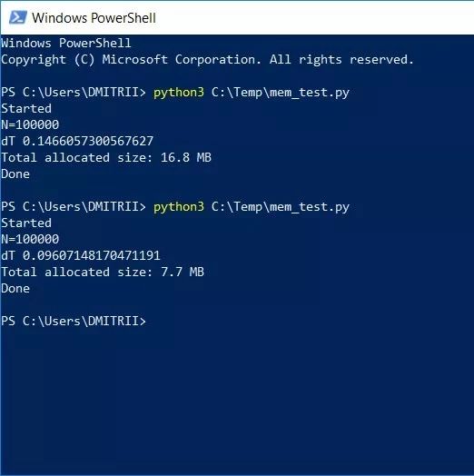Click the empty prompt line at the bottom
This screenshot has width=474, height=476.
(x=74, y=321)
